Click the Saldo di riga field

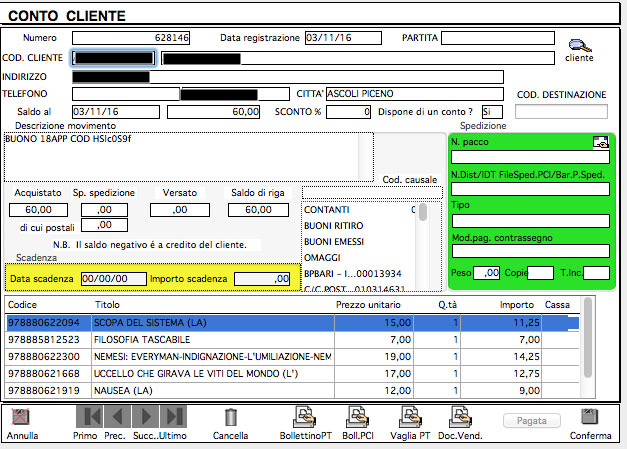pyautogui.click(x=258, y=210)
